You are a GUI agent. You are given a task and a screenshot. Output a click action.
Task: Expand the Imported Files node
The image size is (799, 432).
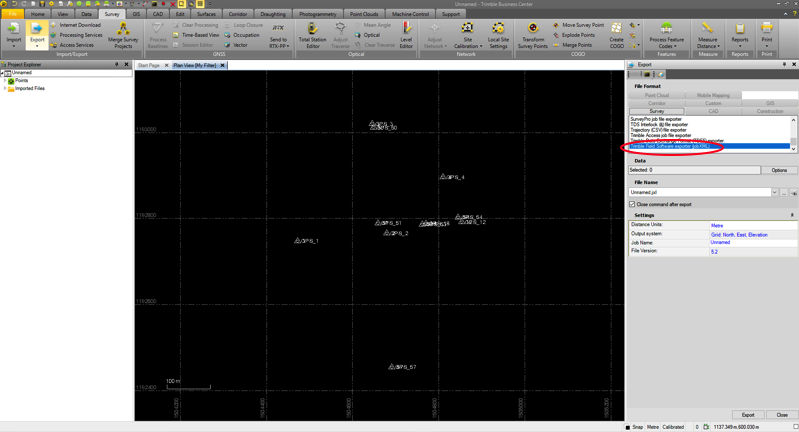coord(5,89)
